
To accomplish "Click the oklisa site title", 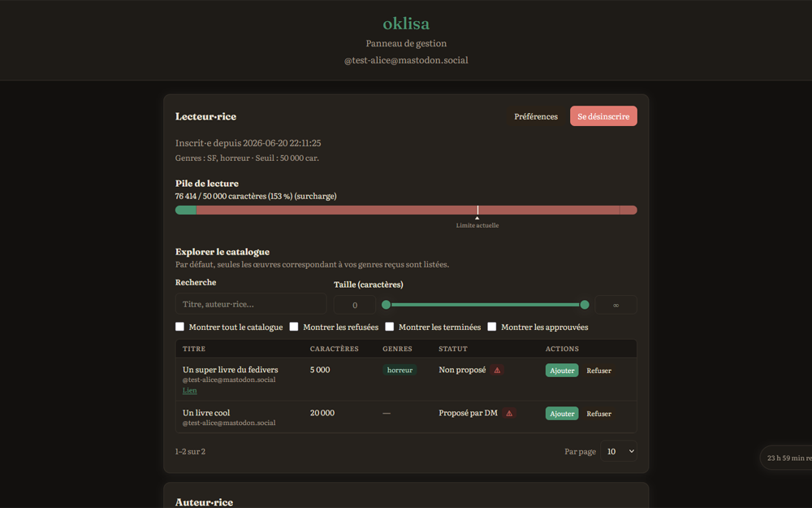I will coord(406,24).
